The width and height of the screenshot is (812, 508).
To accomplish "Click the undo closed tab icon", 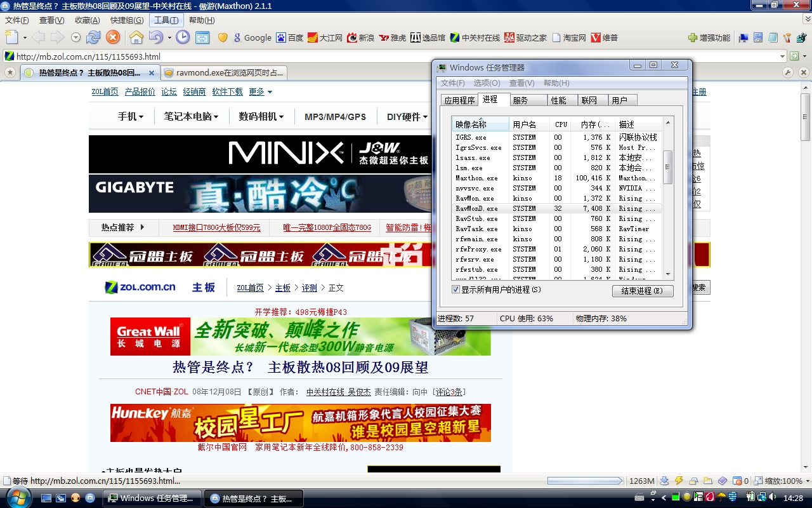I will point(155,37).
